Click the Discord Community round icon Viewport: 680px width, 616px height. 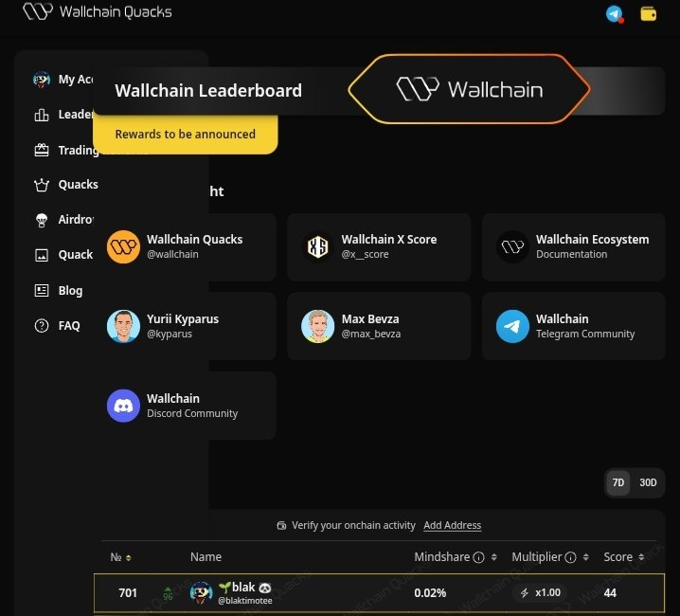[x=124, y=406]
